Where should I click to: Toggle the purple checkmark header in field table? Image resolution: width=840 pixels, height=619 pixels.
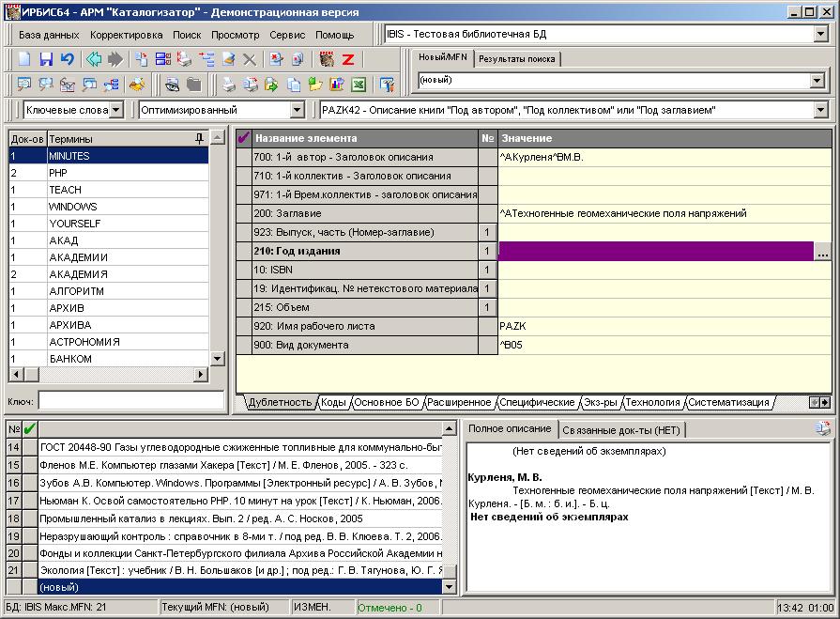244,138
